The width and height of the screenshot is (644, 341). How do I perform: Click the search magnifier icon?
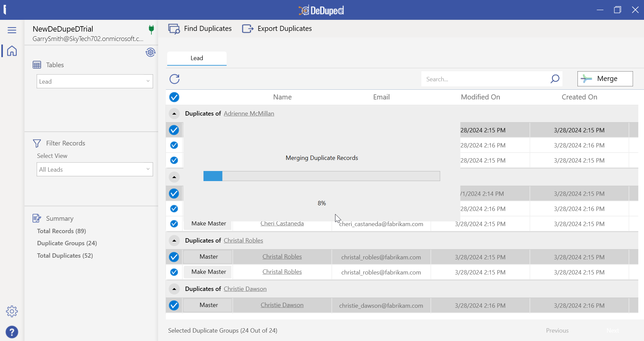click(x=555, y=79)
